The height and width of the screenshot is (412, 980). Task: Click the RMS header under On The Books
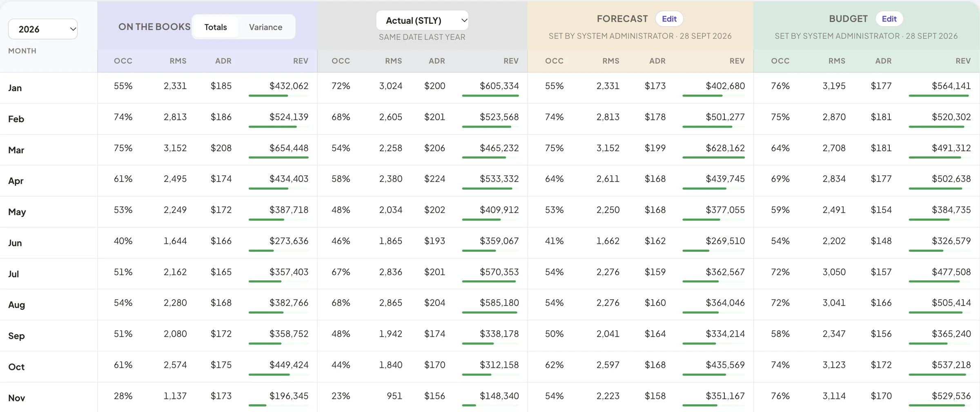point(178,61)
